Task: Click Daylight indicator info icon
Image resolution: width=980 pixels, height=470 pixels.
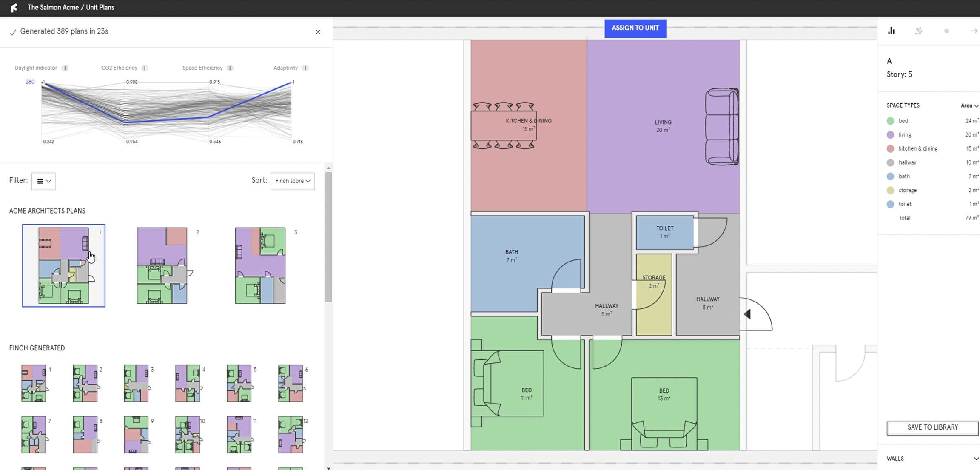Action: coord(65,68)
